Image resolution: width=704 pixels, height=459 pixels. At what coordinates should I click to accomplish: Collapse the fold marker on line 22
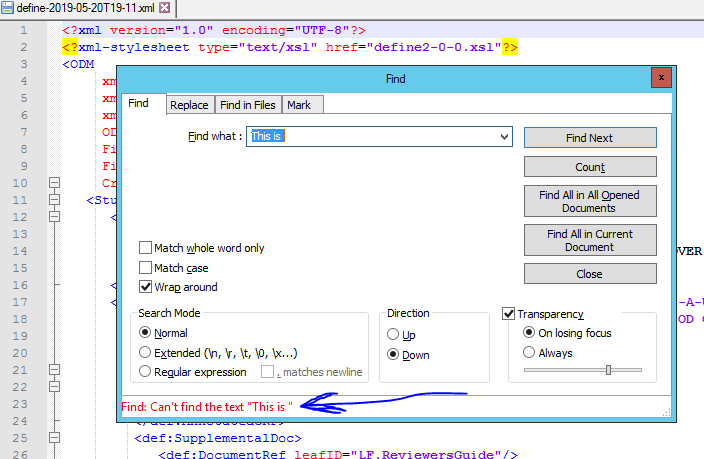(54, 387)
